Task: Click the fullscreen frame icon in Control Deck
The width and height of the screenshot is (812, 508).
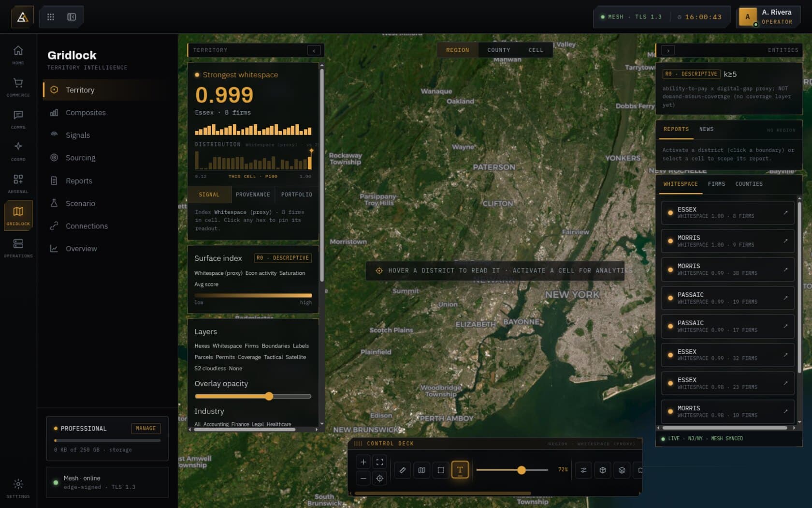Action: tap(380, 462)
